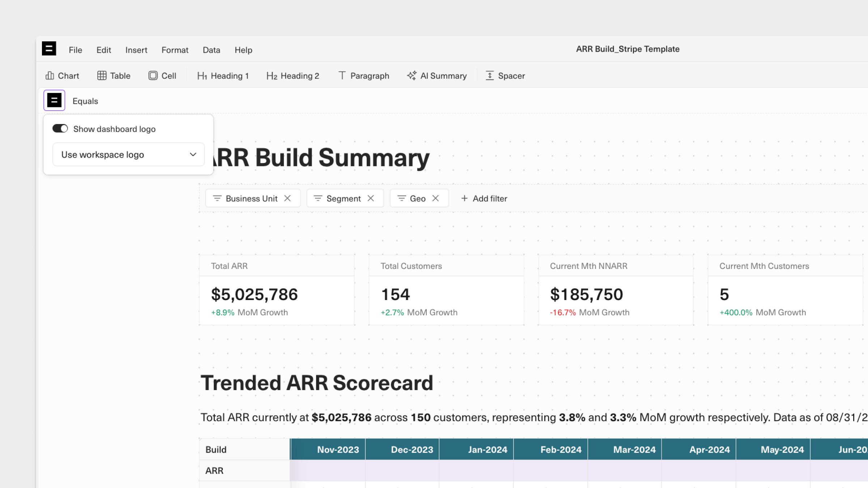
Task: Toggle Show dashboard logo switch
Action: pyautogui.click(x=60, y=129)
